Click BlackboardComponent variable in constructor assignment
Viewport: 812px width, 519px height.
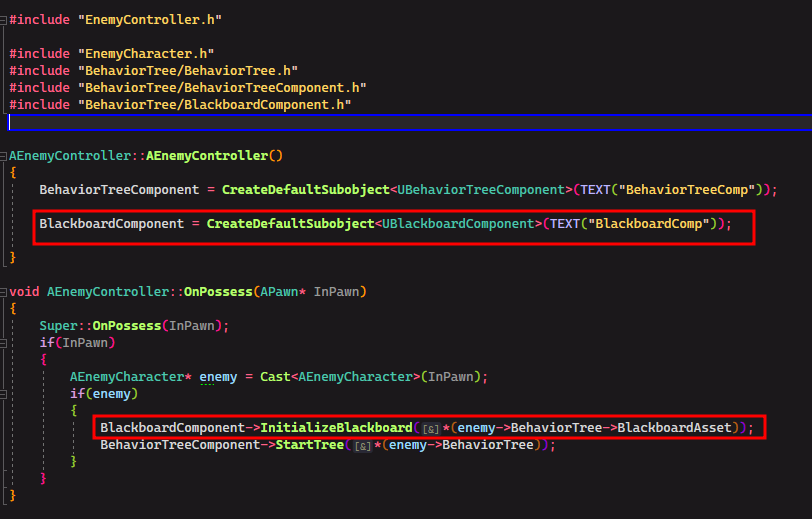(111, 224)
